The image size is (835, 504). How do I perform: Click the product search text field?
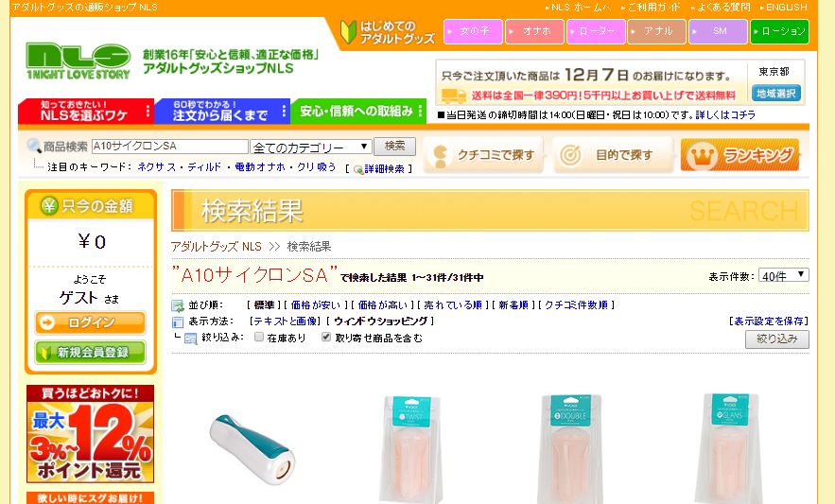[170, 146]
